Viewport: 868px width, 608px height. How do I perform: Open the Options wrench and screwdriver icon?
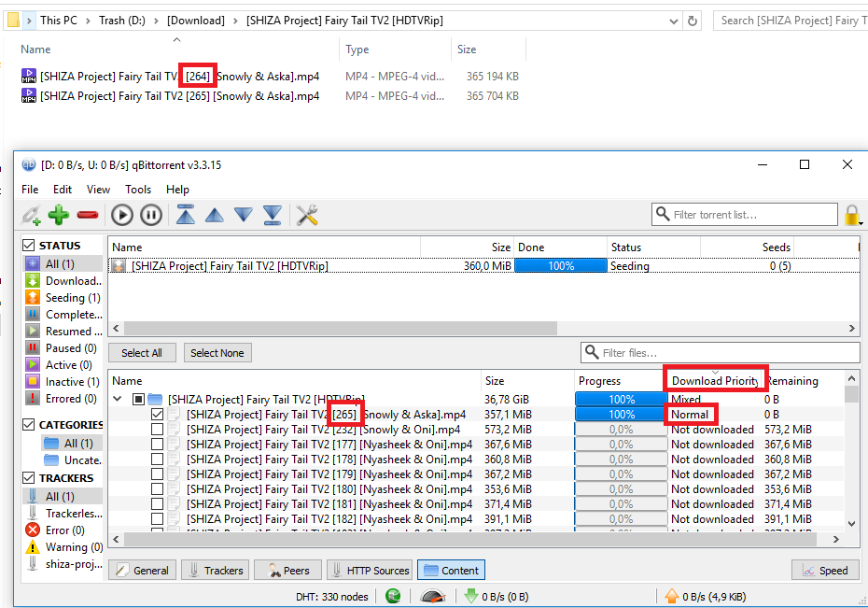tap(307, 215)
